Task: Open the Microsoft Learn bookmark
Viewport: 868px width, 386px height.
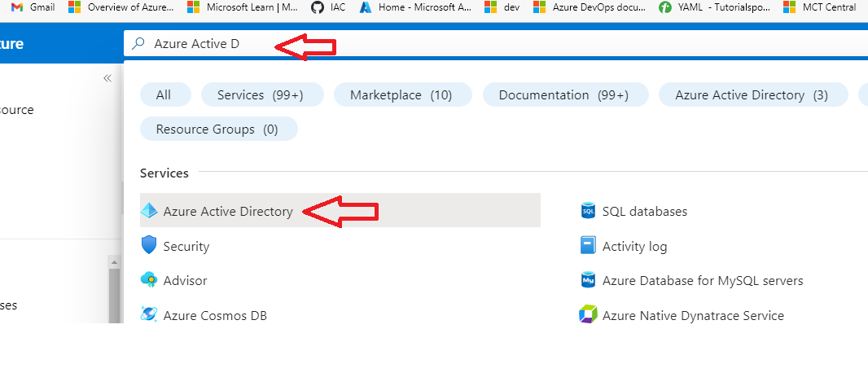Action: click(x=243, y=8)
